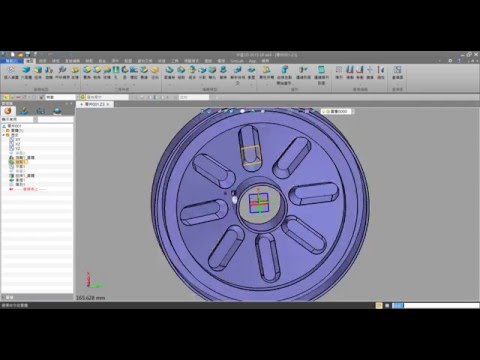Open the first selection filter combo box
This screenshot has height=360, width=480.
(x=60, y=97)
